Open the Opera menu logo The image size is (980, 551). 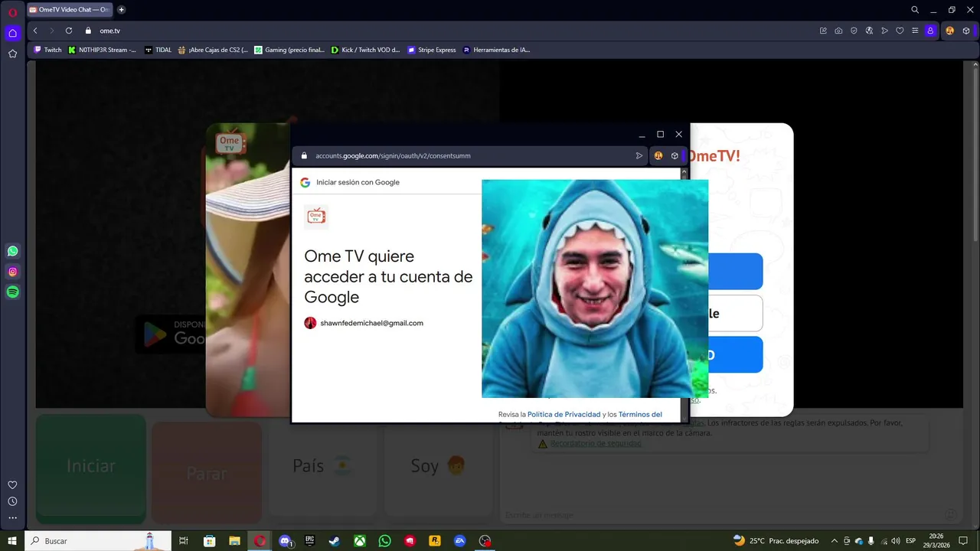[x=12, y=12]
